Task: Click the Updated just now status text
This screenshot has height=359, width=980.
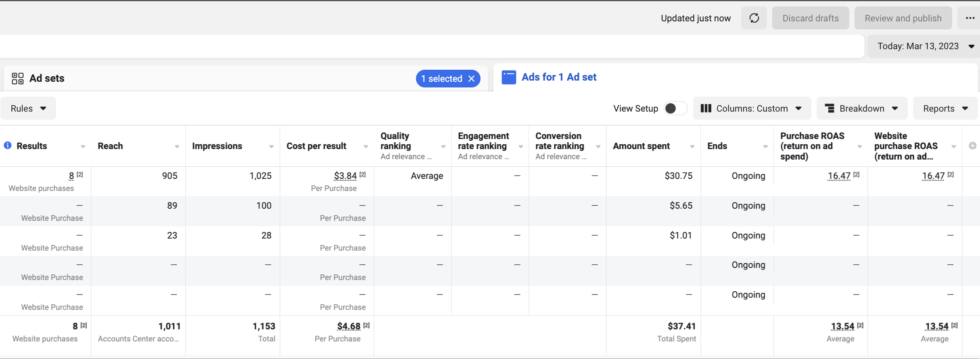Action: 696,18
